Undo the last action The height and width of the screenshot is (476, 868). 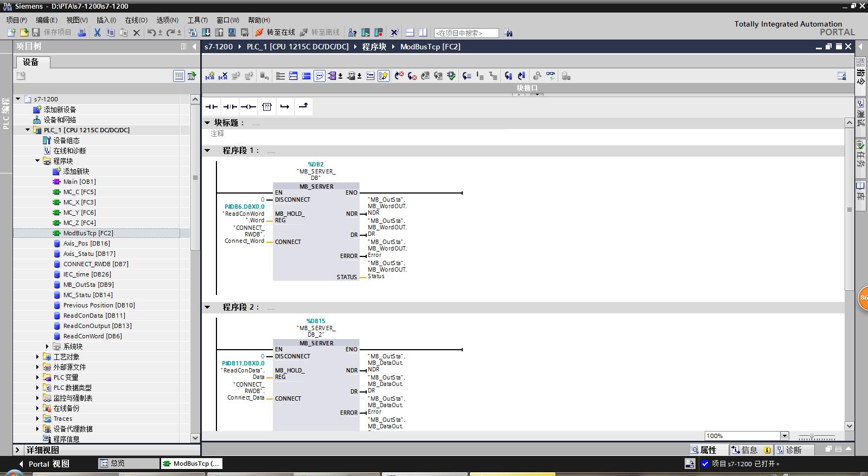pos(152,33)
